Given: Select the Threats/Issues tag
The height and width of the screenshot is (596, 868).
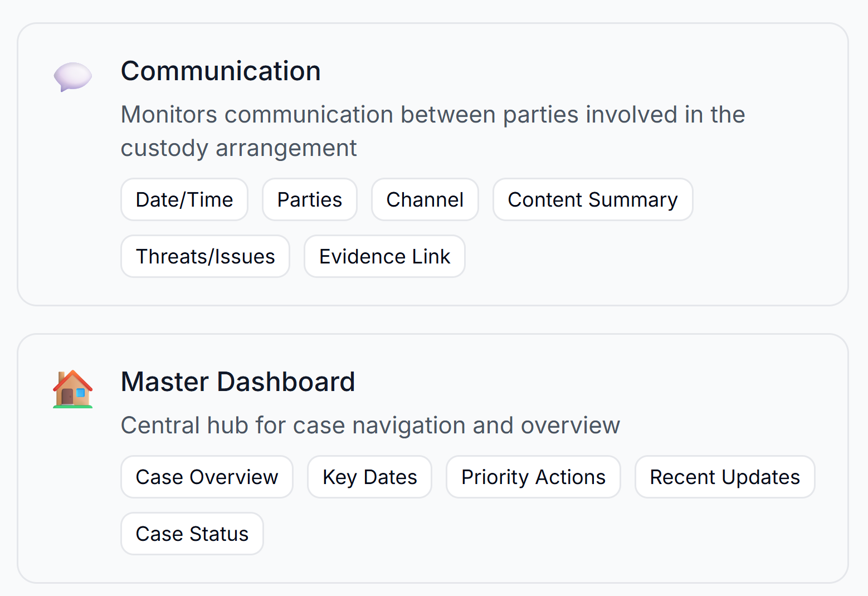Looking at the screenshot, I should click(x=206, y=256).
